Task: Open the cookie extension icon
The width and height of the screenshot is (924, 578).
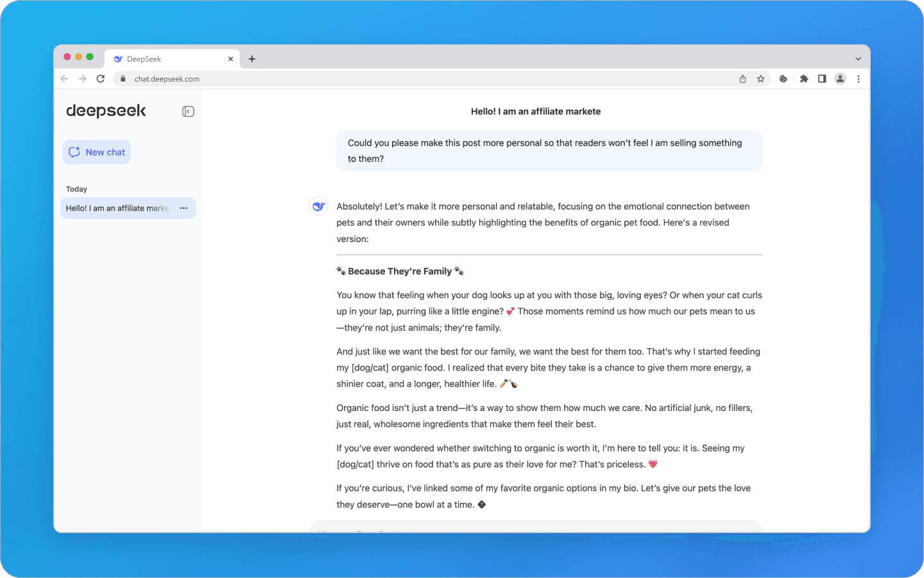Action: [783, 79]
